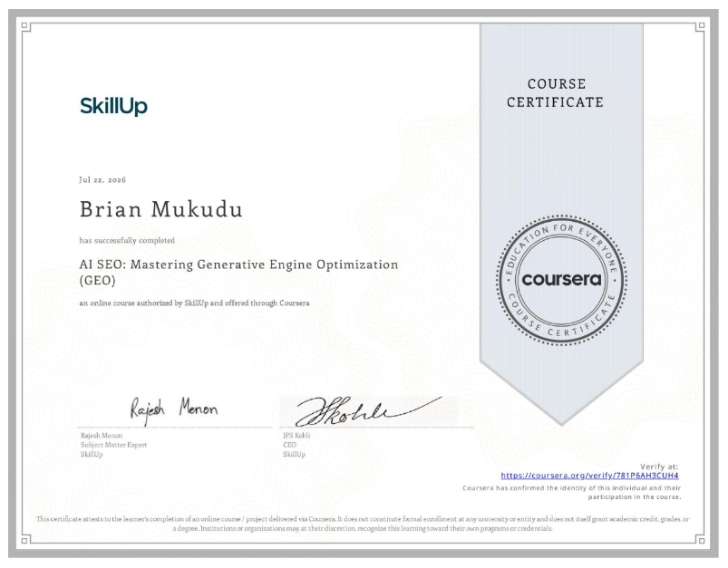The image size is (728, 568).
Task: Click the Coursera course certificate seal
Action: pyautogui.click(x=561, y=280)
